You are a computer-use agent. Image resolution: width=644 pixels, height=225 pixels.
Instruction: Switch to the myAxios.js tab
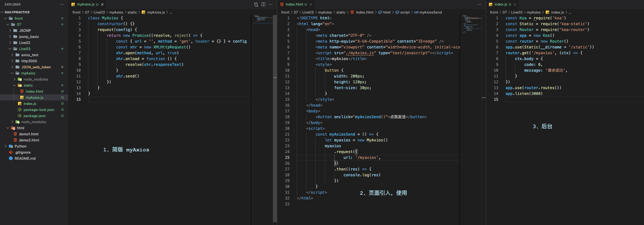click(87, 4)
